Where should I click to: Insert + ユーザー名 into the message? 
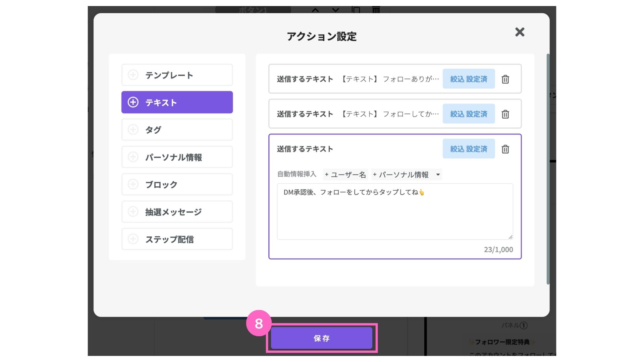(x=345, y=175)
